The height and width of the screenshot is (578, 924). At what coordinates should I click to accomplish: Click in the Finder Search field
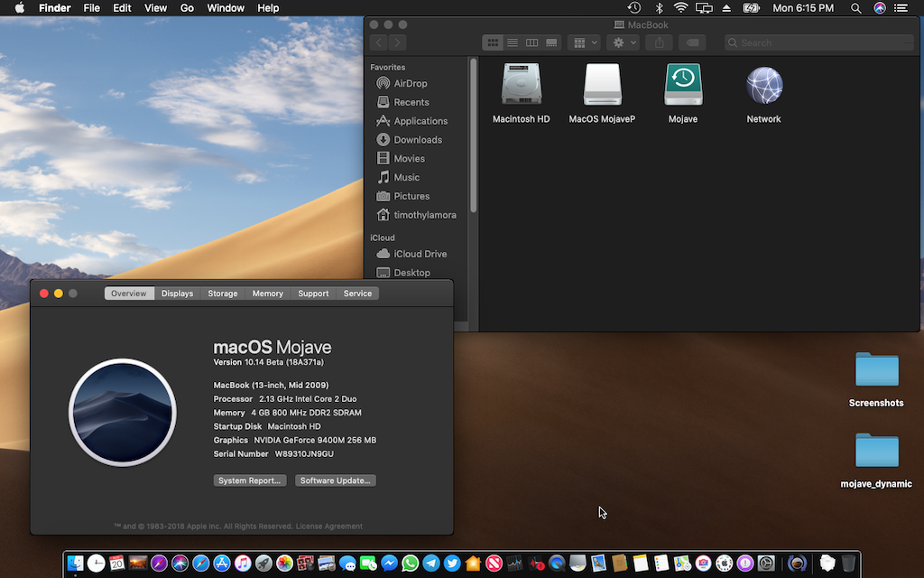[x=819, y=42]
